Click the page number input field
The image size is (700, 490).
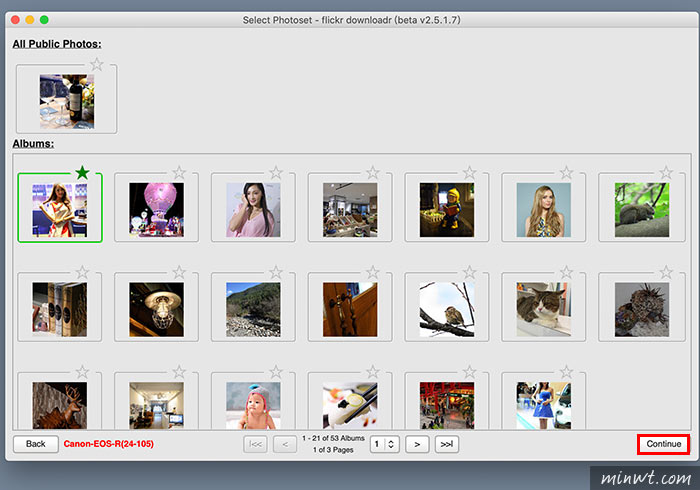pyautogui.click(x=378, y=444)
